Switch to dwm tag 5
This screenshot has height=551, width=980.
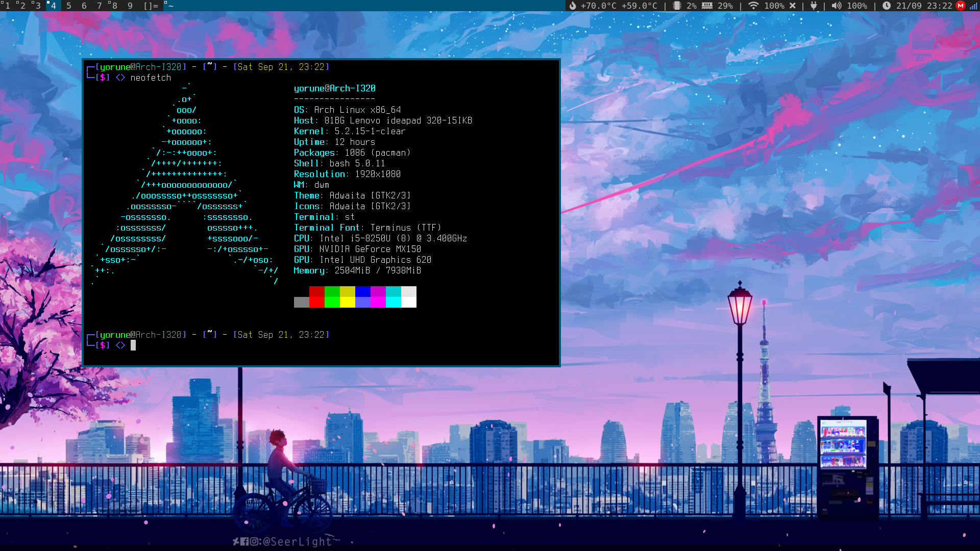(x=68, y=6)
